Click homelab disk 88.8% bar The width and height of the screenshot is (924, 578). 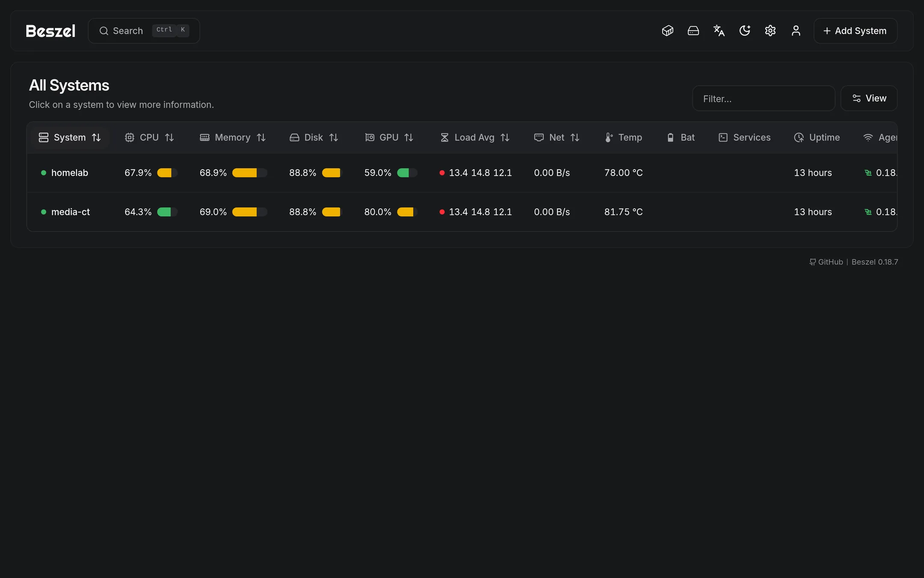pos(332,173)
